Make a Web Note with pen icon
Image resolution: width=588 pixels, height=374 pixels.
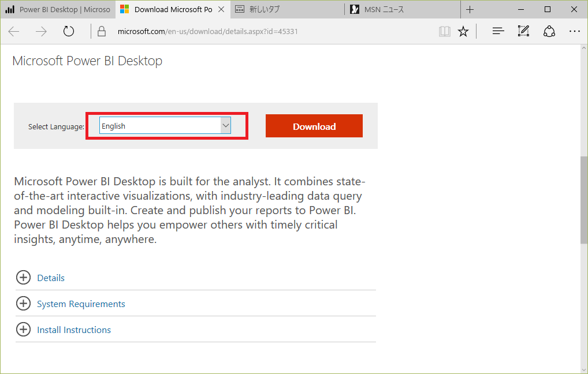tap(523, 31)
